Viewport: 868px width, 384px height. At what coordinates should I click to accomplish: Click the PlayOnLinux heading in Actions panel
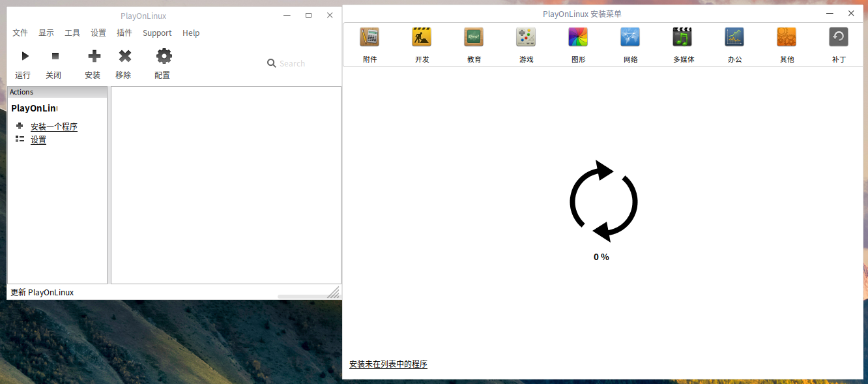(x=34, y=108)
